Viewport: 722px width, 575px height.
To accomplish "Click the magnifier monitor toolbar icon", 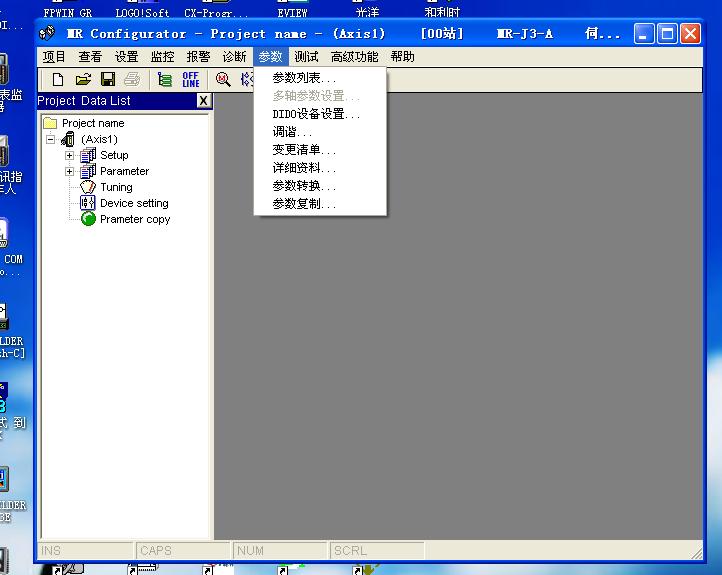I will pyautogui.click(x=223, y=80).
